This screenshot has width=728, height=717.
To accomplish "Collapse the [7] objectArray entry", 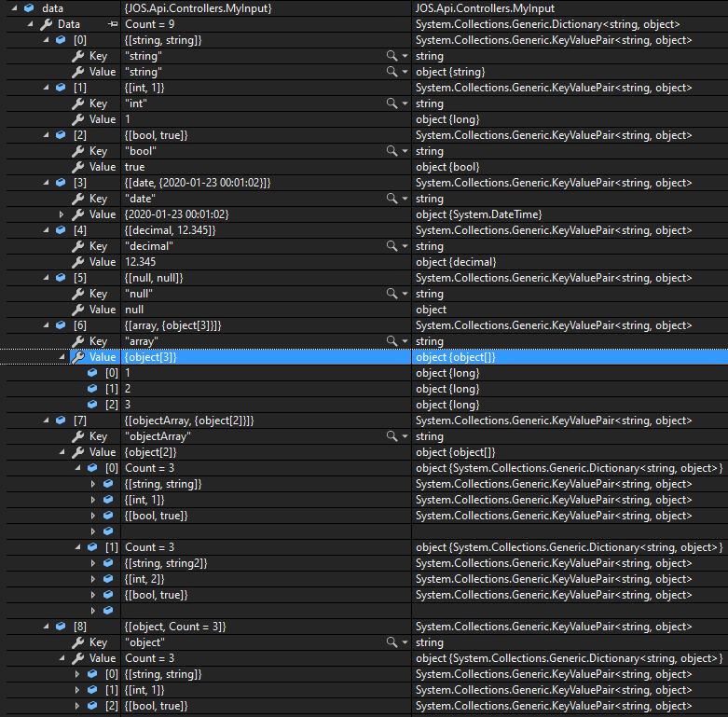I will (46, 421).
